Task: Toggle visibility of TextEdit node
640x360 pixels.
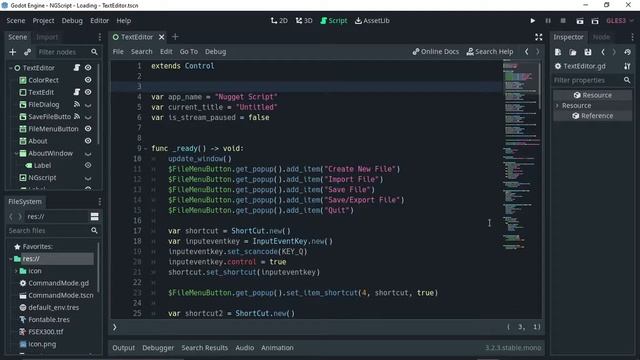Action: click(88, 92)
